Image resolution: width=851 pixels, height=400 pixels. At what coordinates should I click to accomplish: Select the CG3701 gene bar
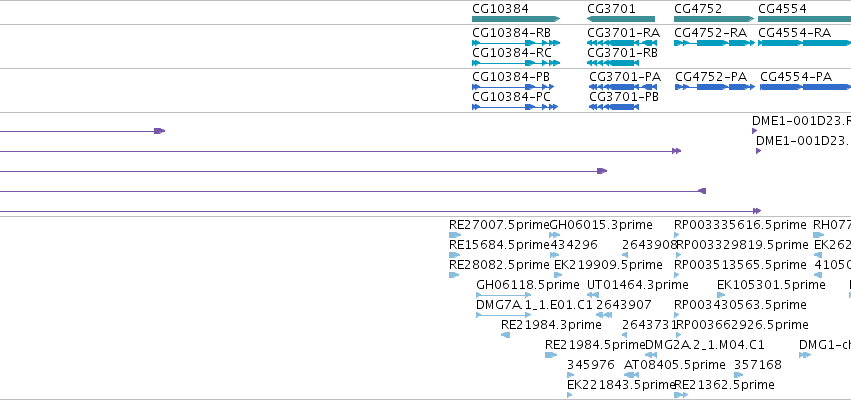point(621,19)
